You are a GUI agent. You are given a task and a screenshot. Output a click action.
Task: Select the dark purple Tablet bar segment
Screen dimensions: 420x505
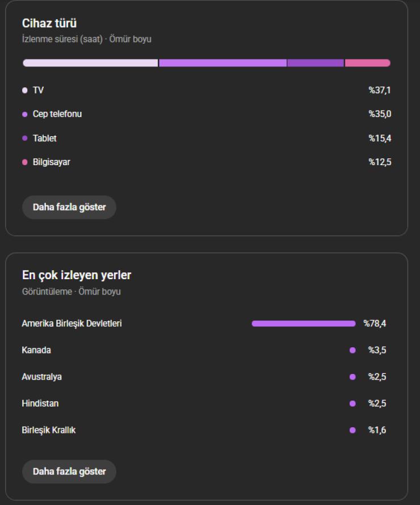coord(316,63)
